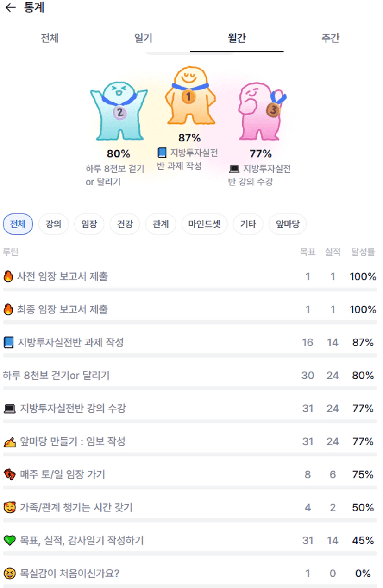
Task: Click the back arrow next to 통계
Action: click(10, 8)
